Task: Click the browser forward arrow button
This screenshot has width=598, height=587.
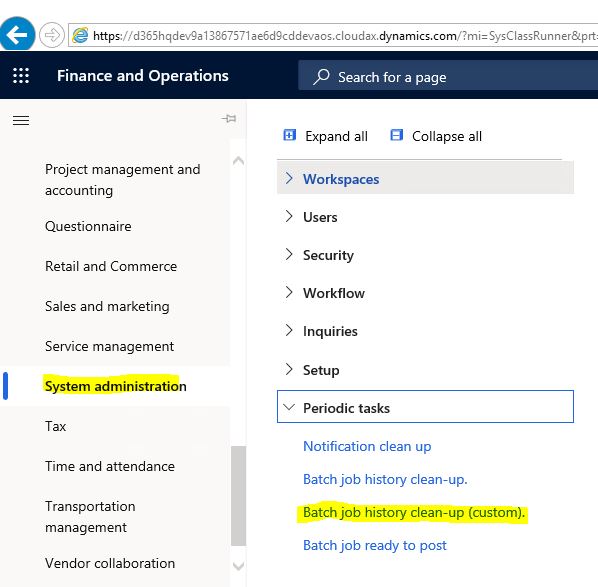Action: click(x=52, y=35)
